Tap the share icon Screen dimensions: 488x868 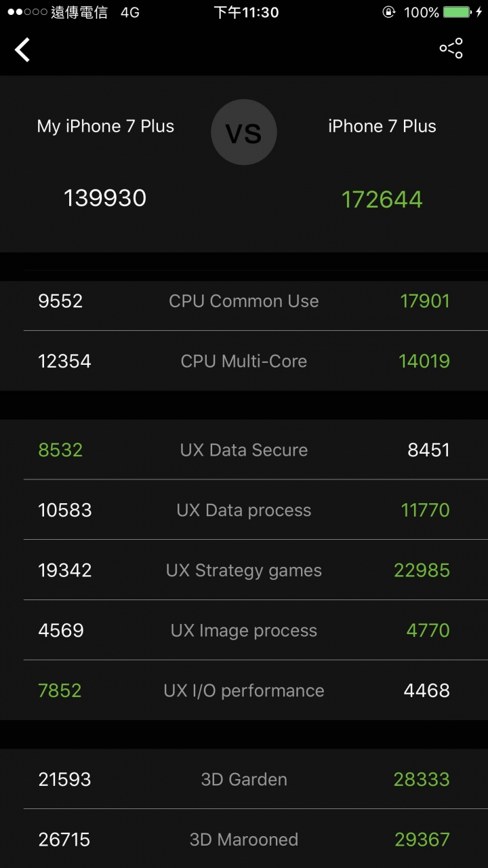(x=451, y=48)
